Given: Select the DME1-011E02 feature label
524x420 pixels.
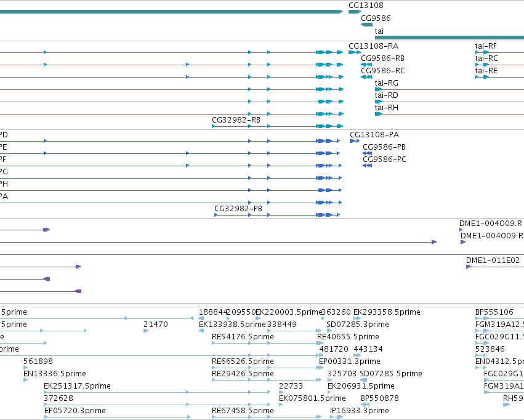Looking at the screenshot, I should click(x=493, y=260).
